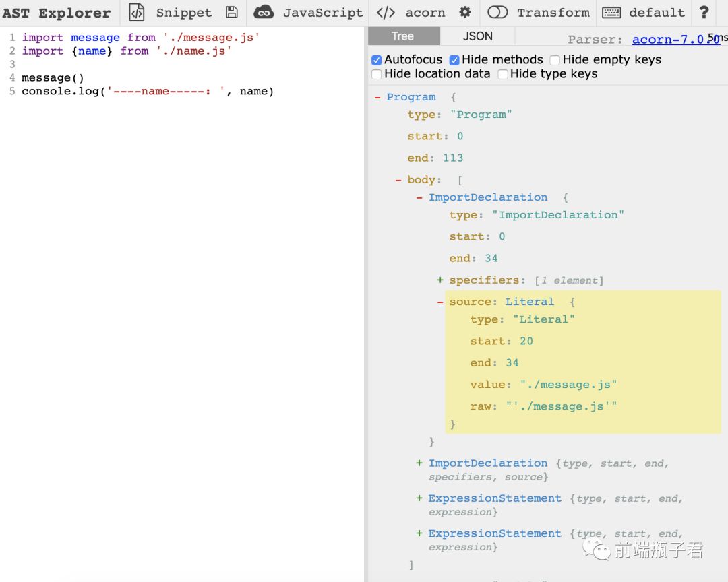Enable the Hide empty keys checkbox

(x=555, y=60)
